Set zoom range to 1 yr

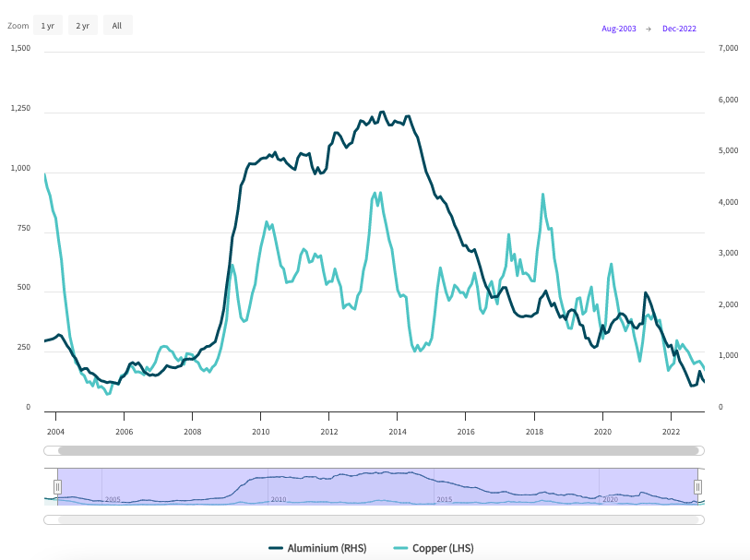pos(48,26)
